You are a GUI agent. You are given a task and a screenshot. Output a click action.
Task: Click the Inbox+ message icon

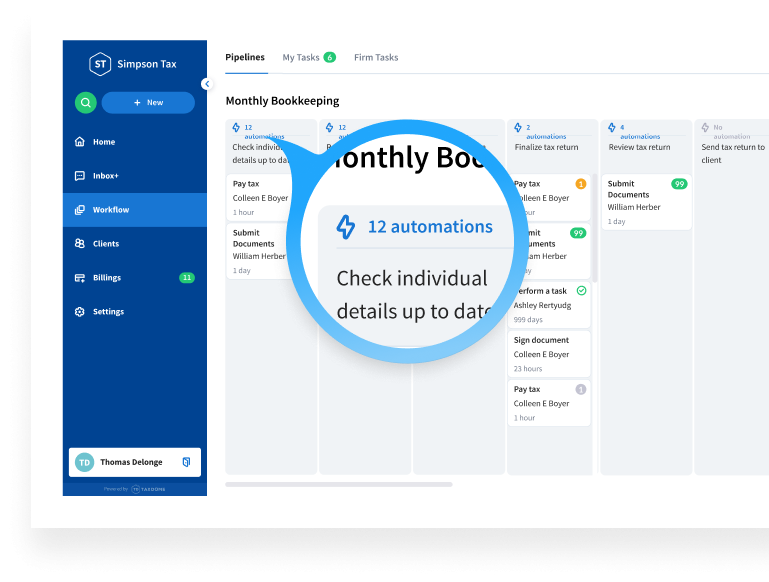coord(80,176)
